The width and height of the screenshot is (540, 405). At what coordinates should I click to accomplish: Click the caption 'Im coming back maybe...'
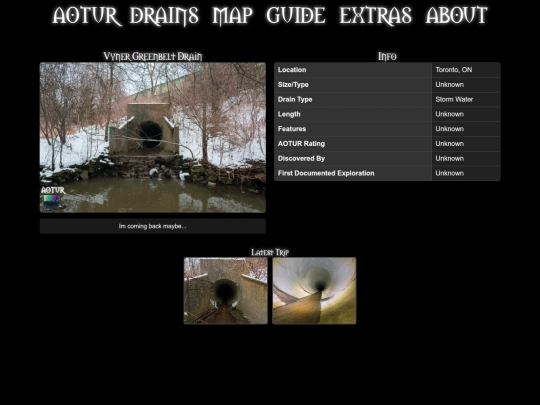click(x=153, y=226)
